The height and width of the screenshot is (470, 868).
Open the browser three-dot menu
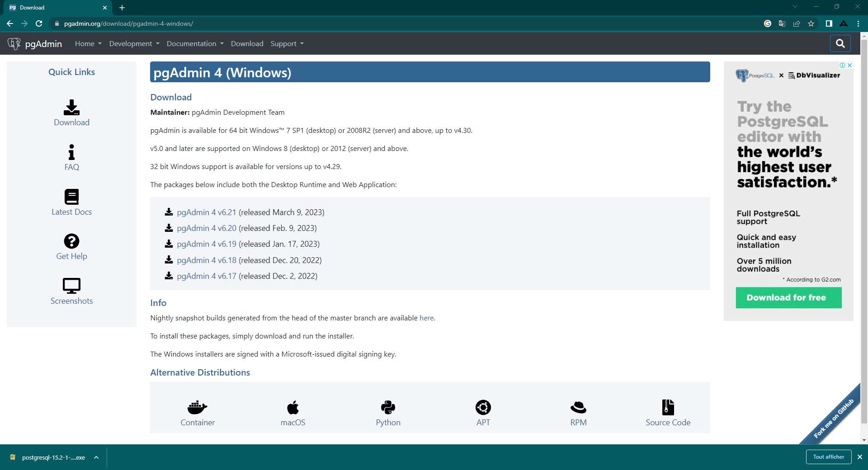tap(858, 23)
